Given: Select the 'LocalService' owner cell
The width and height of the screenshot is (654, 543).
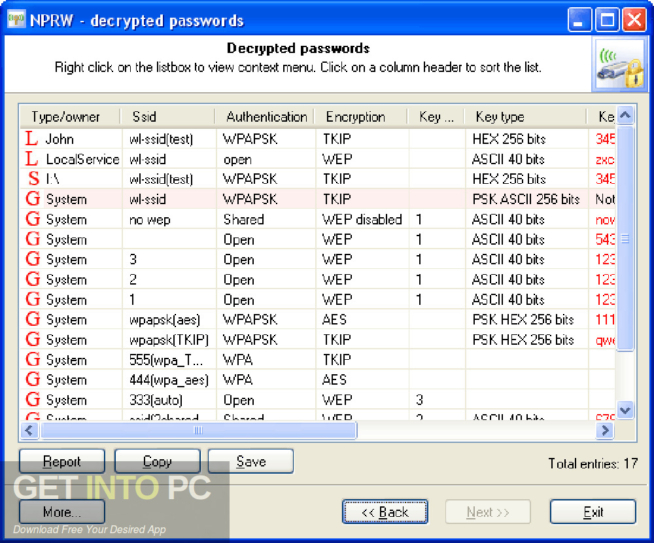Looking at the screenshot, I should click(x=82, y=159).
